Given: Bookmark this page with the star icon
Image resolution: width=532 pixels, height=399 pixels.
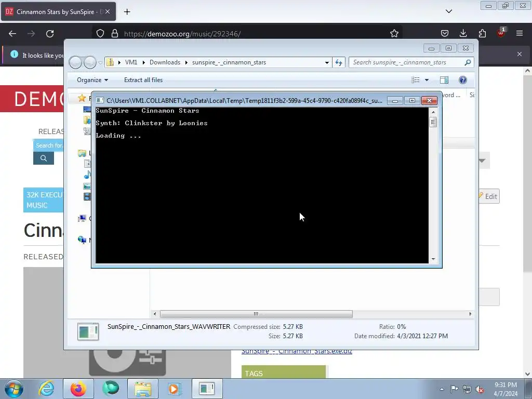Looking at the screenshot, I should 394,34.
